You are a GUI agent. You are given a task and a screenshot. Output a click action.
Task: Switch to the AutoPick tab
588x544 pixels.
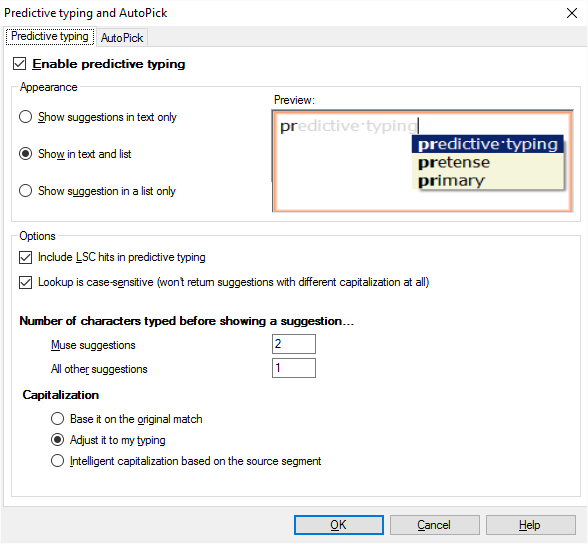point(122,38)
